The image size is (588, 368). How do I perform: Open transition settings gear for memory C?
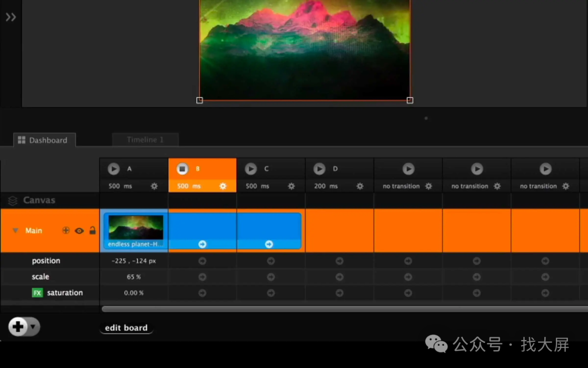pyautogui.click(x=291, y=186)
